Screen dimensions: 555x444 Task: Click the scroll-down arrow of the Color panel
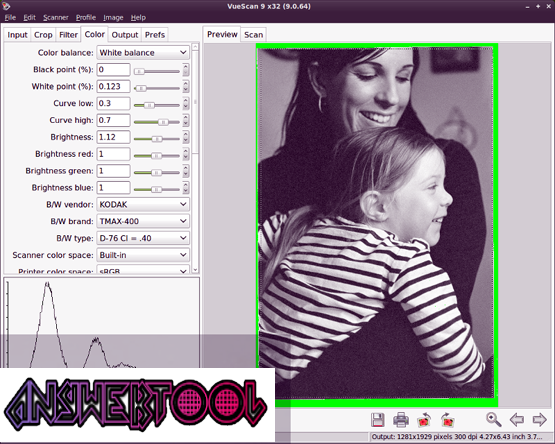coord(195,270)
